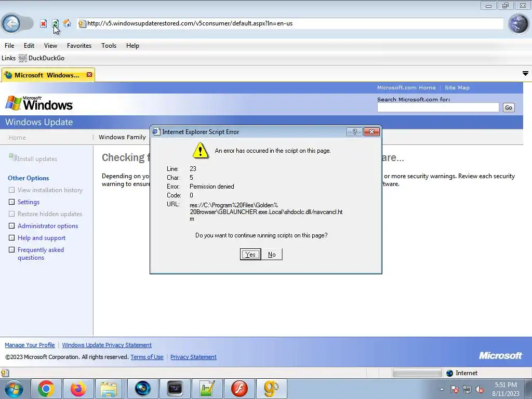Switch to Golden Browser taskbar icon
Screen dimensions: 532x399
(x=271, y=389)
